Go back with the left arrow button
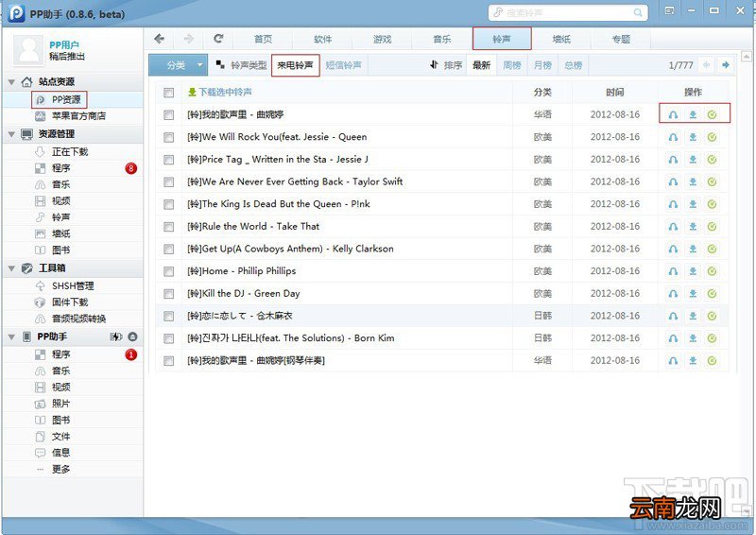 [160, 39]
